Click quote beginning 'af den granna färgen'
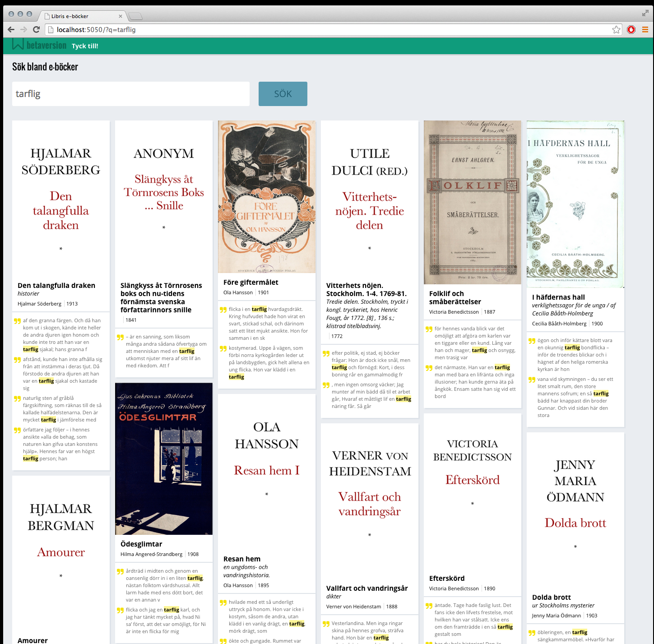Screen dimensions: 654x644 [63, 335]
